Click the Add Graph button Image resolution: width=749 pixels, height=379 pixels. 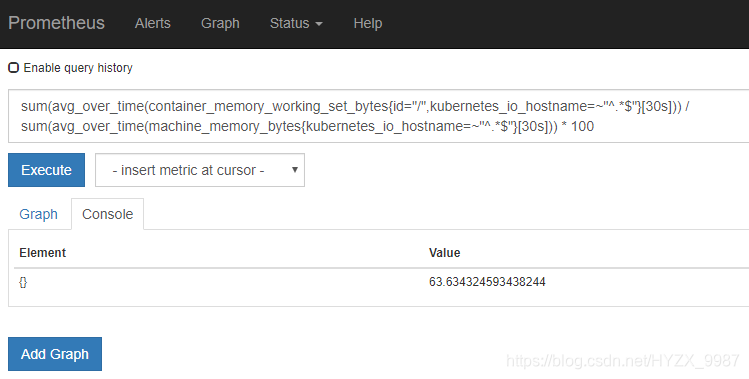pyautogui.click(x=55, y=354)
